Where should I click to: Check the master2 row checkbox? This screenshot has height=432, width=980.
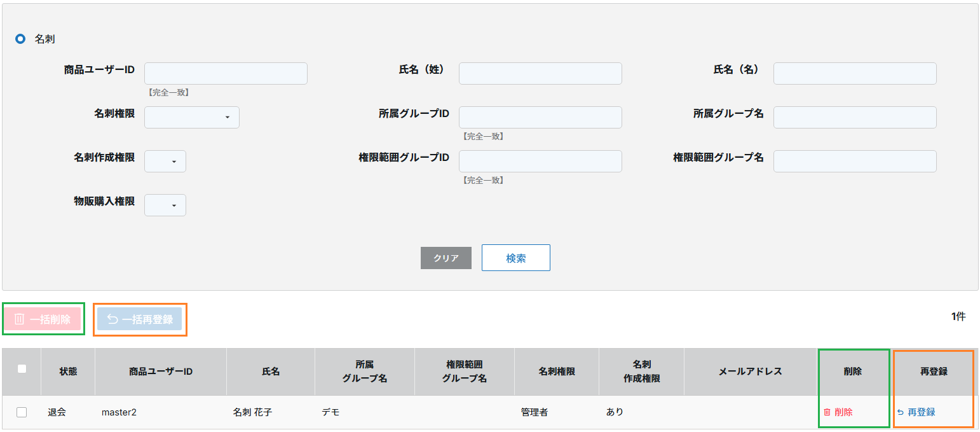[22, 412]
